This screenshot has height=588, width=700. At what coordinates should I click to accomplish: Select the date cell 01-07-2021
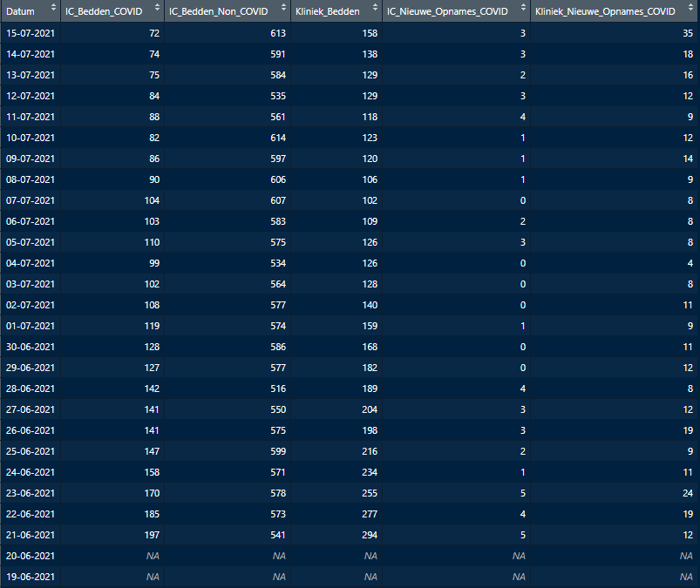click(31, 326)
